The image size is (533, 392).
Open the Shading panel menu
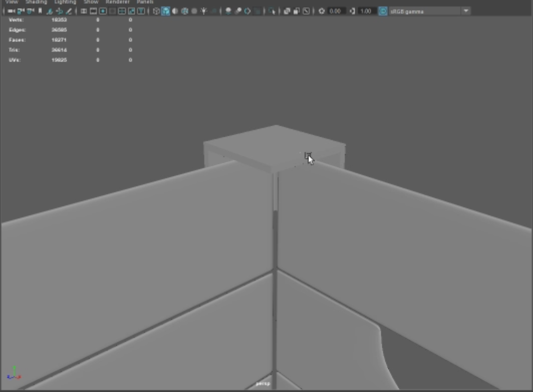pos(36,2)
